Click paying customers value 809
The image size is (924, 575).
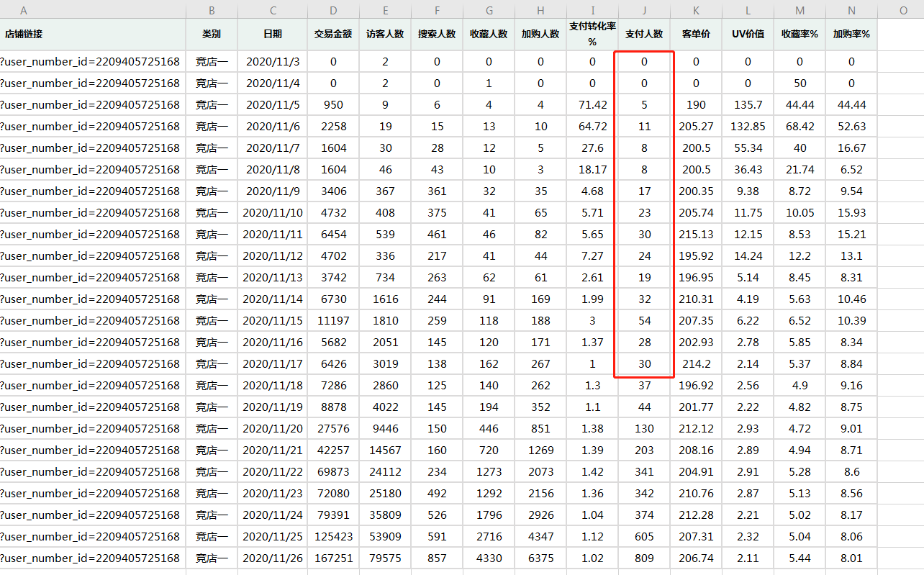click(x=644, y=558)
